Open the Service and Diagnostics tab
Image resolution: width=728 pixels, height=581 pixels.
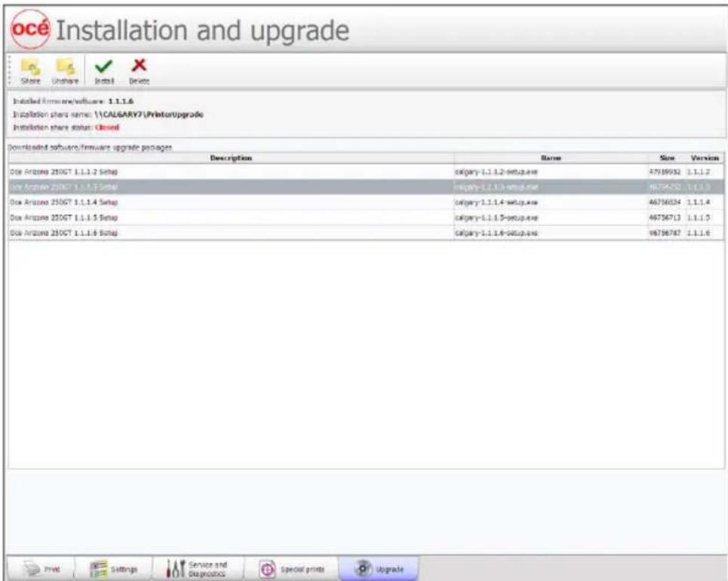tap(197, 569)
